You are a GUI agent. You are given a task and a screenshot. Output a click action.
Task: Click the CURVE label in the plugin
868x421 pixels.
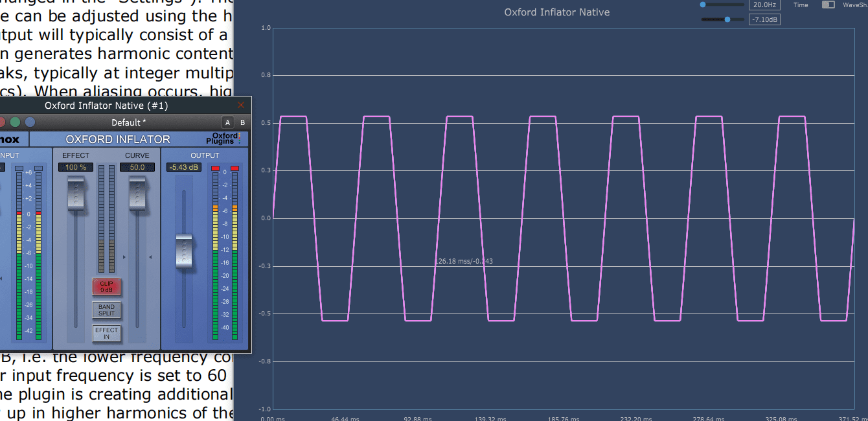(137, 155)
